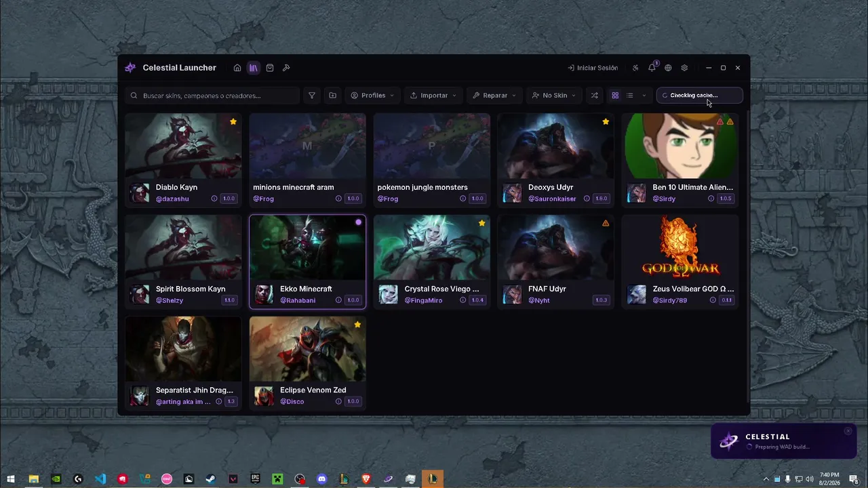Open the Windows notification center
The width and height of the screenshot is (868, 488).
coord(854,479)
